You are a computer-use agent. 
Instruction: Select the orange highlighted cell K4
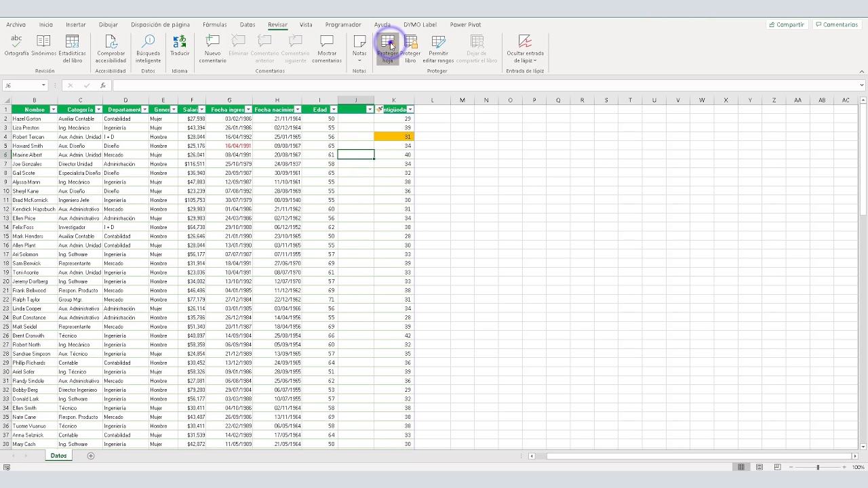(x=393, y=137)
